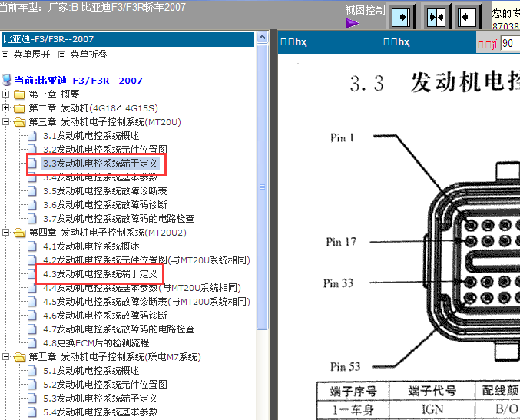Collapse the 第五章 联电M7系统 node
520x420 pixels.
pos(5,357)
